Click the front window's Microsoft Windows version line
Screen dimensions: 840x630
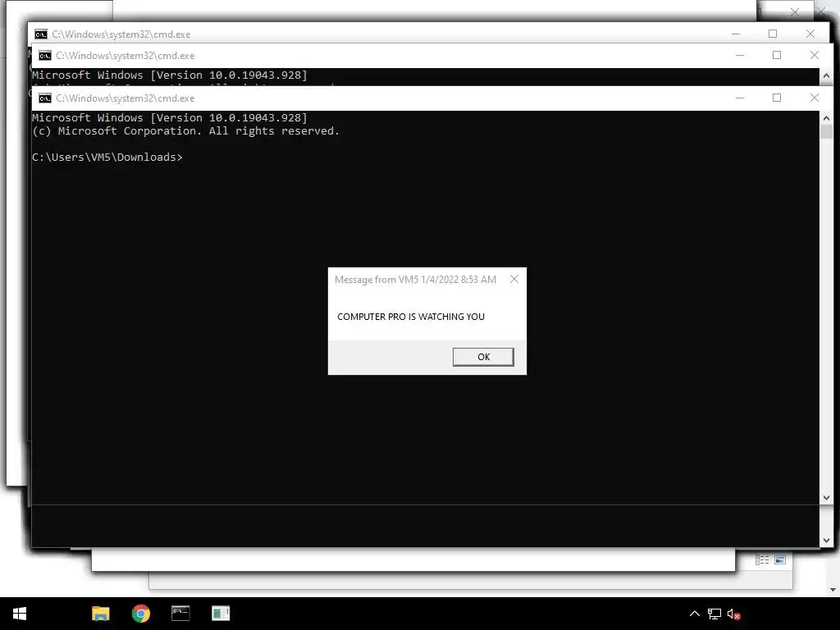pos(170,118)
